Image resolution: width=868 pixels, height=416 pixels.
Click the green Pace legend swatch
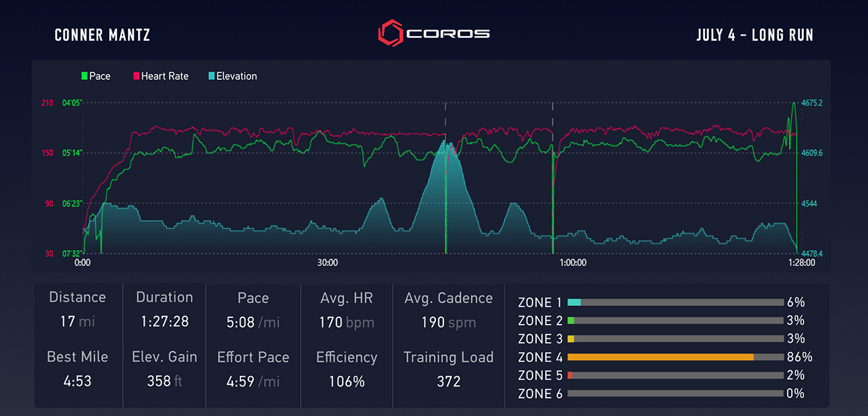point(84,76)
